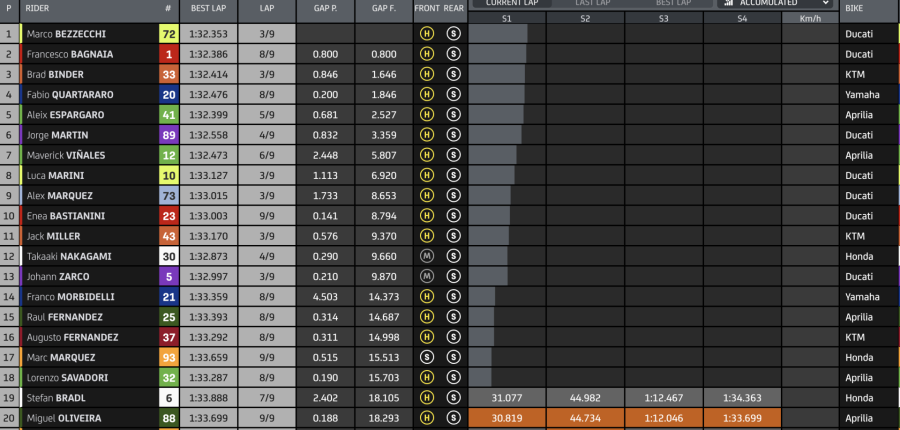Click Oliveira's S2 time 44.734

[x=585, y=418]
